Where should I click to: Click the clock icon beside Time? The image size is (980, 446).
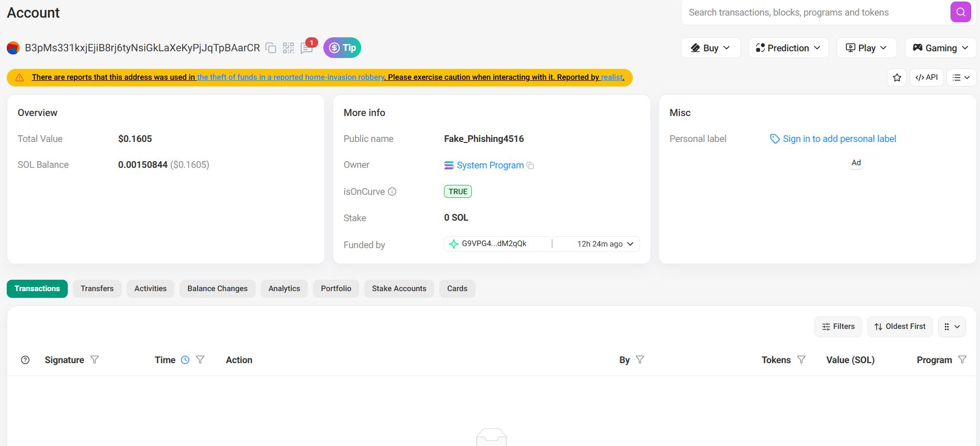tap(185, 360)
